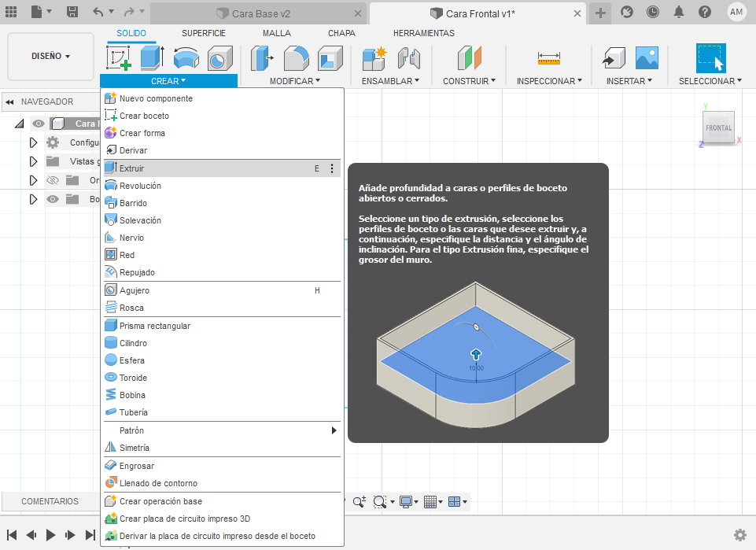The height and width of the screenshot is (550, 756).
Task: Click the Hole toolbar icon
Action: pyautogui.click(x=219, y=58)
